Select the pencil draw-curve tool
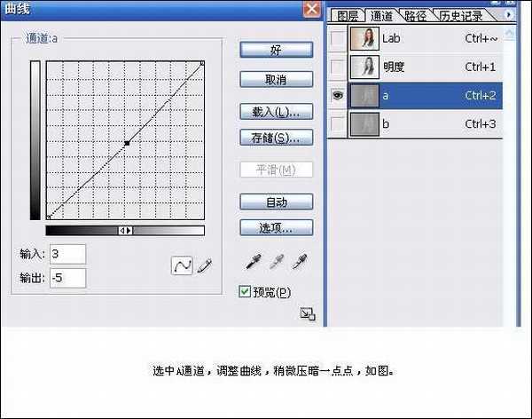Image resolution: width=532 pixels, height=419 pixels. point(205,265)
